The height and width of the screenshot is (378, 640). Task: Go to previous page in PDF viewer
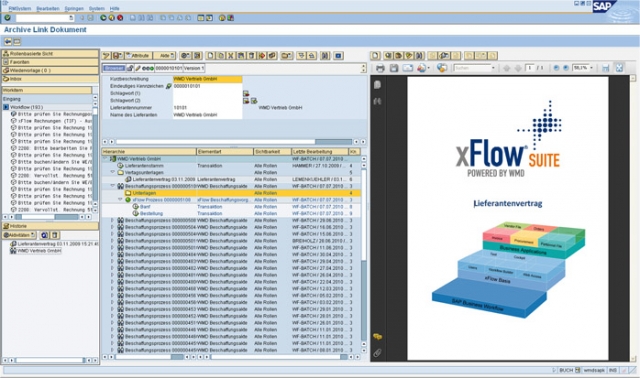507,68
